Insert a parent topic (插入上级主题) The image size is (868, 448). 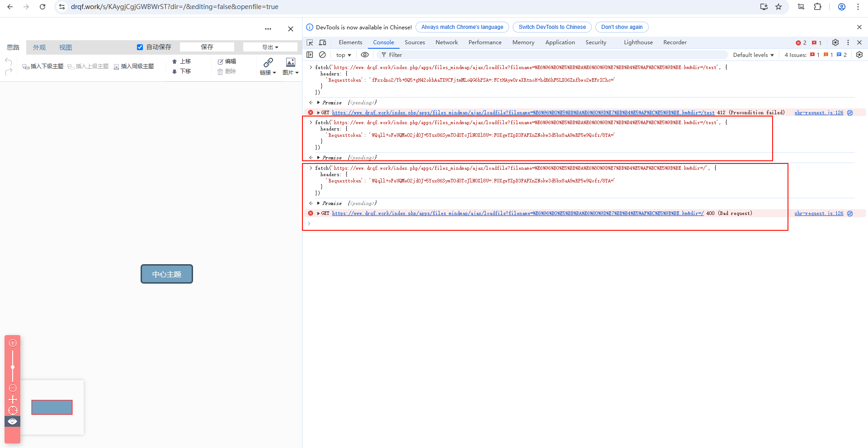pyautogui.click(x=88, y=66)
